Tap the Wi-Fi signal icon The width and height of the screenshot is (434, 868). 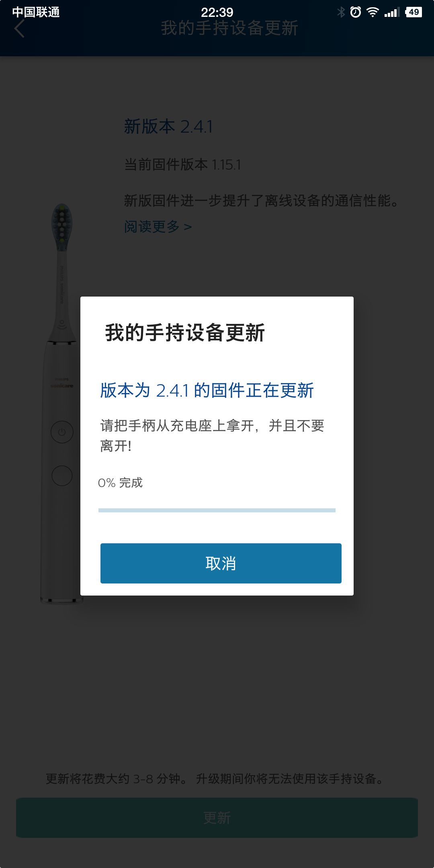click(373, 12)
